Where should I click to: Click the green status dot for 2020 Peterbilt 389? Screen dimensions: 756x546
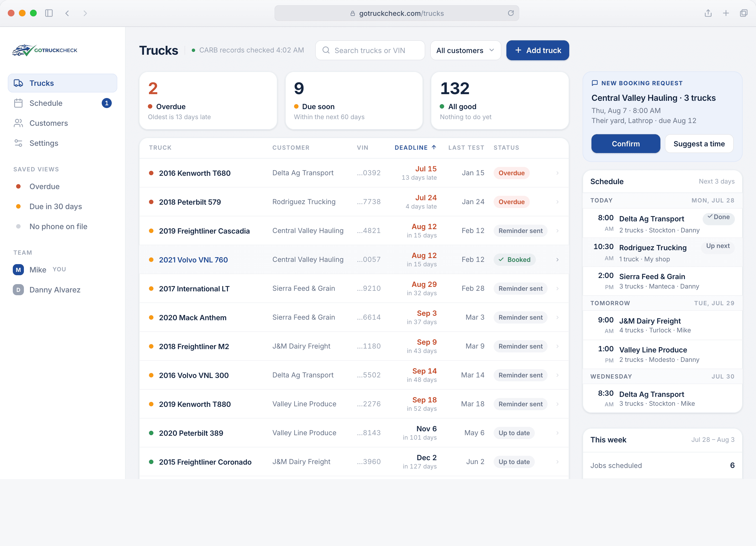151,433
